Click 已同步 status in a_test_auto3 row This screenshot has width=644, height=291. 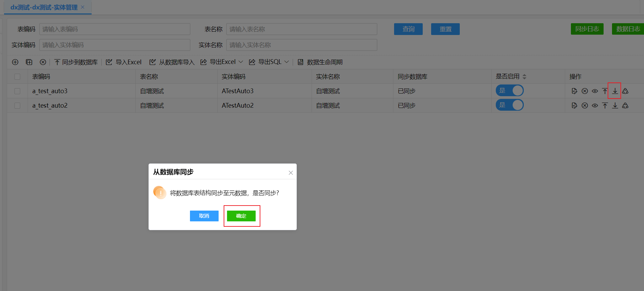(x=407, y=91)
